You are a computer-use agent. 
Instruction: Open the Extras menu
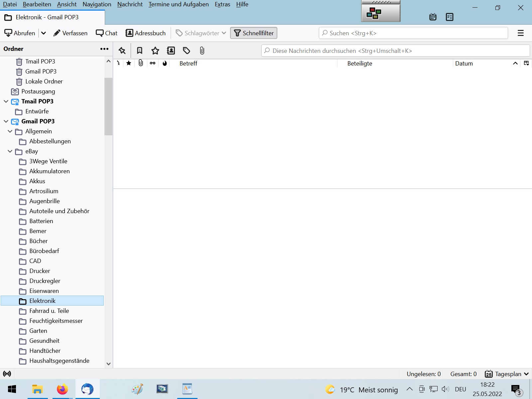point(222,4)
